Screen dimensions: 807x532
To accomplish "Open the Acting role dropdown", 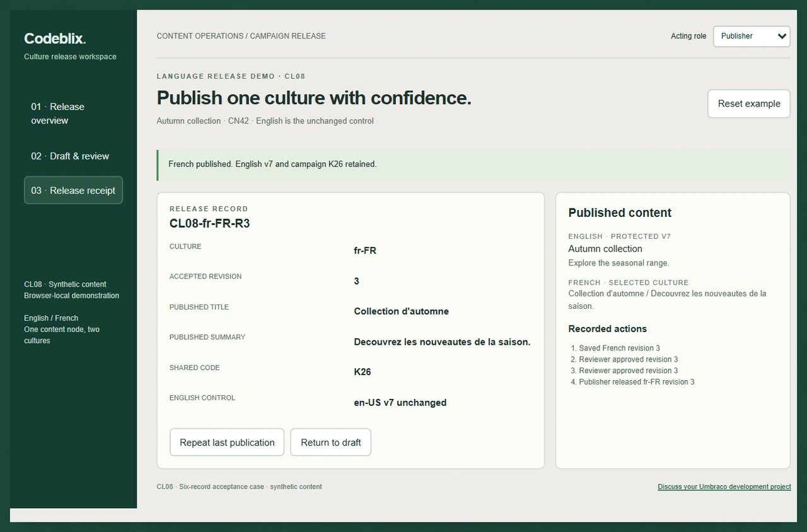I will coord(752,36).
